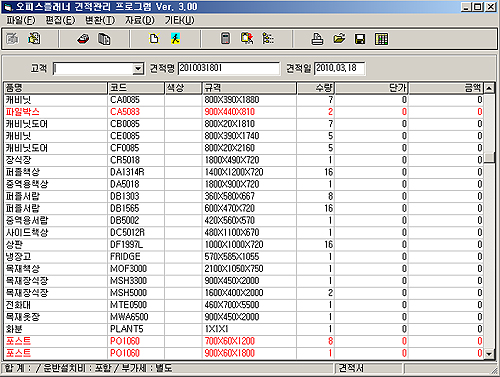Select the red 파일박스 row name
The image size is (500, 377).
coord(22,112)
